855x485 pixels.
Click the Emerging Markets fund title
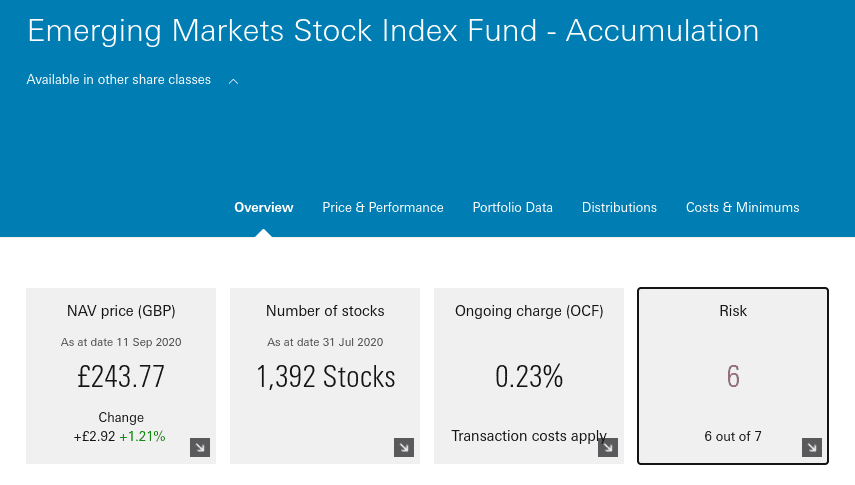pyautogui.click(x=393, y=31)
